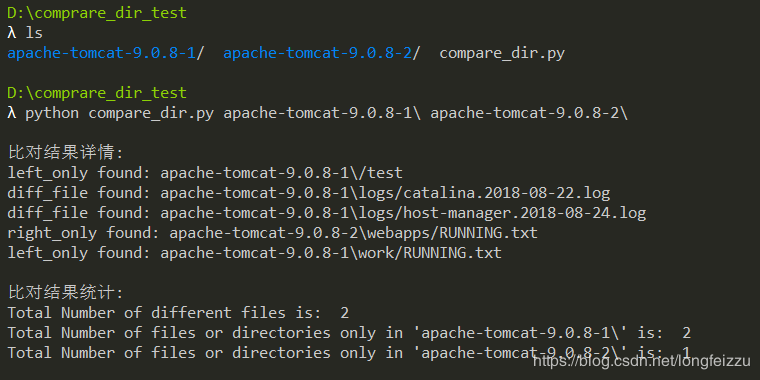Click the second D:\comprare_dir_test prompt path

point(97,93)
